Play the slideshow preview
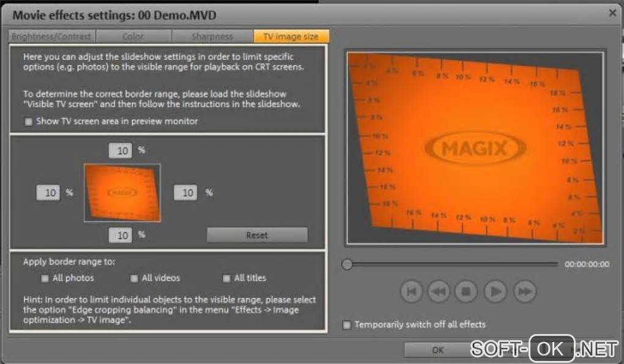 [496, 292]
